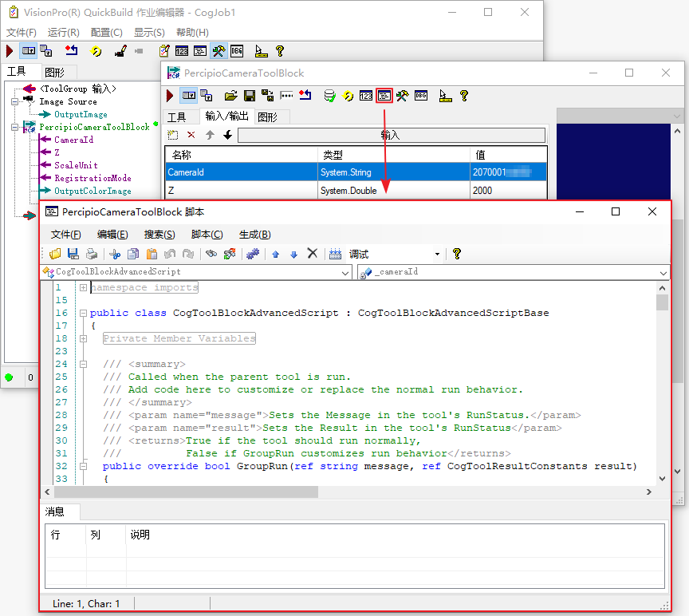Viewport: 689px width, 616px height.
Task: Click the help question mark in QuickBuild toolbar
Action: [x=279, y=51]
